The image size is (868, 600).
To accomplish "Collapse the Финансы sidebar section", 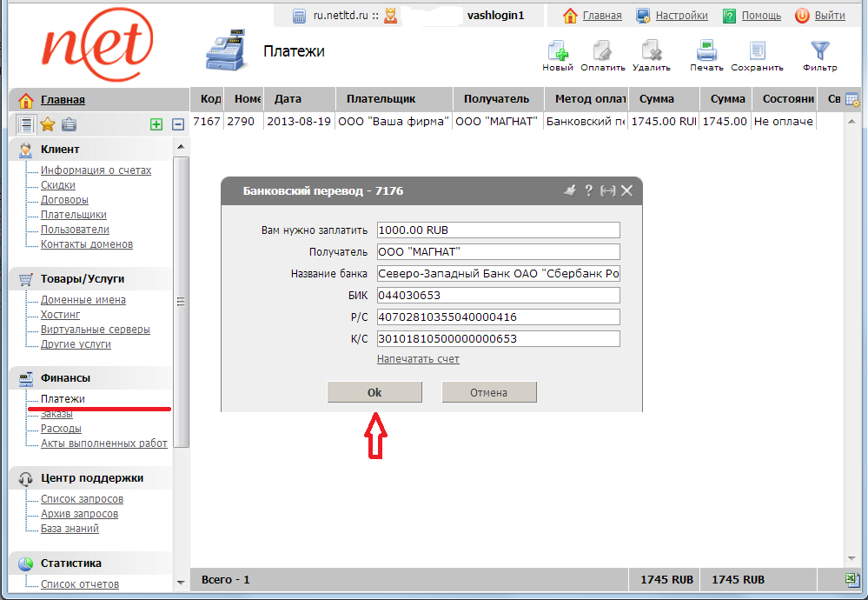I will 65,378.
